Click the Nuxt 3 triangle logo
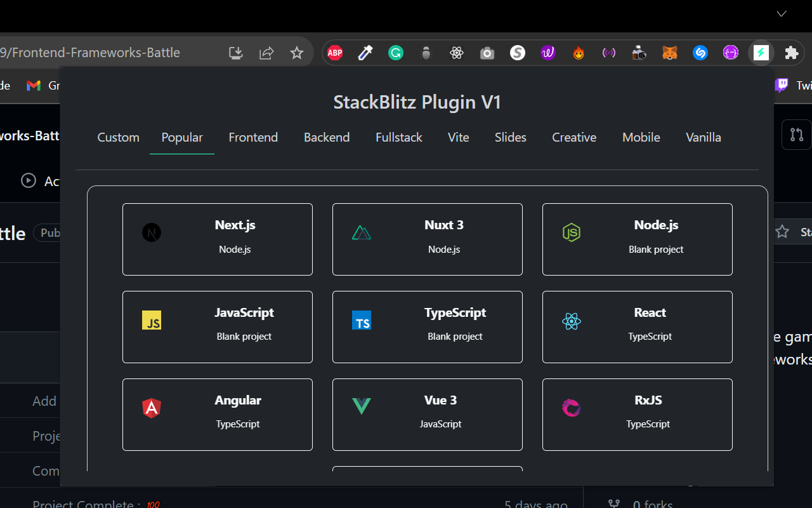Viewport: 812px width, 508px height. (x=362, y=232)
